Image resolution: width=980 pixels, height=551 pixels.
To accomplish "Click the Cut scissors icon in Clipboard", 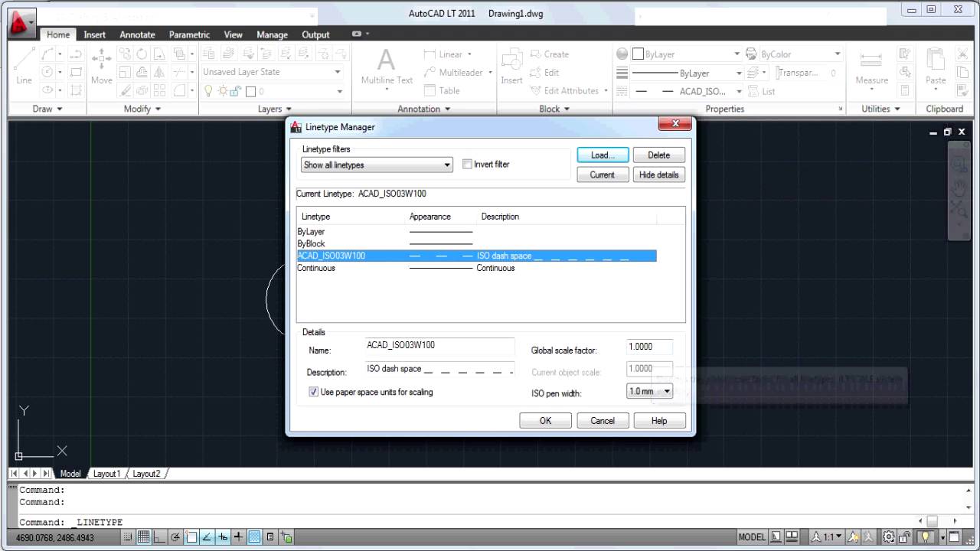I will click(962, 54).
